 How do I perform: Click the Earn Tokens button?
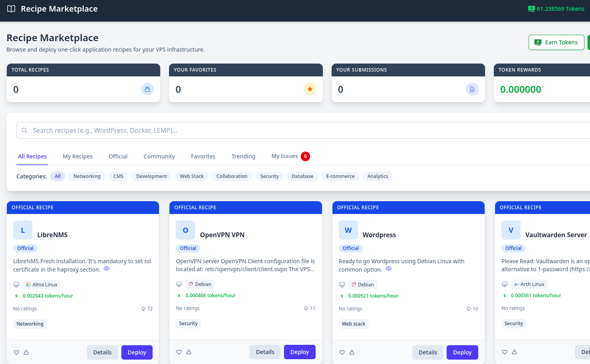(556, 42)
